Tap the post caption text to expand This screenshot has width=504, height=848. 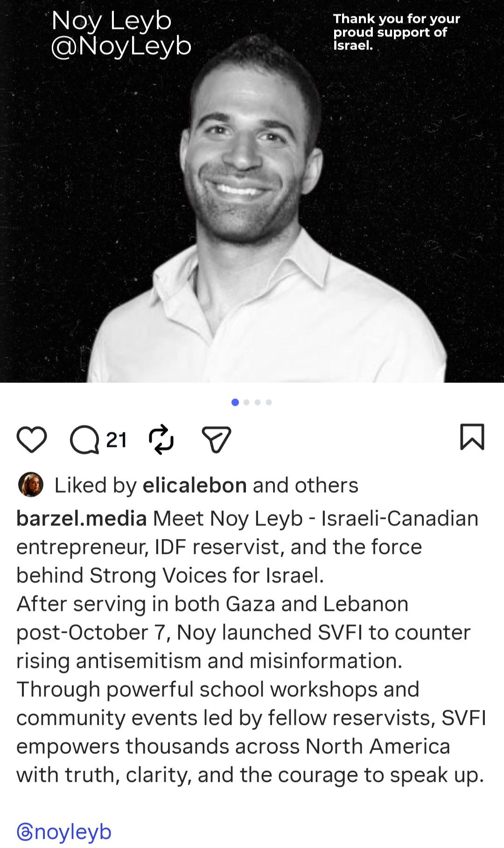click(251, 647)
